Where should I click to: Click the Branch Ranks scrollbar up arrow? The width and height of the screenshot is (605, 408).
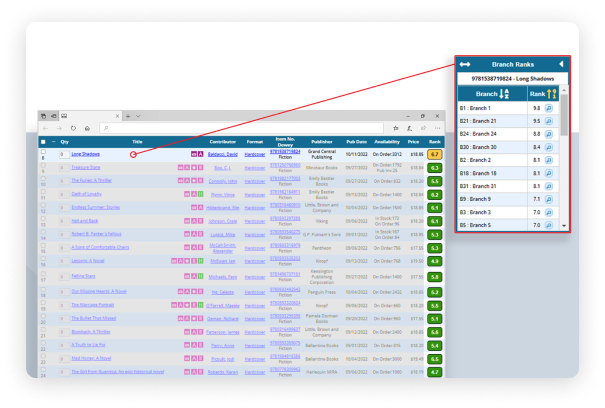[x=564, y=90]
